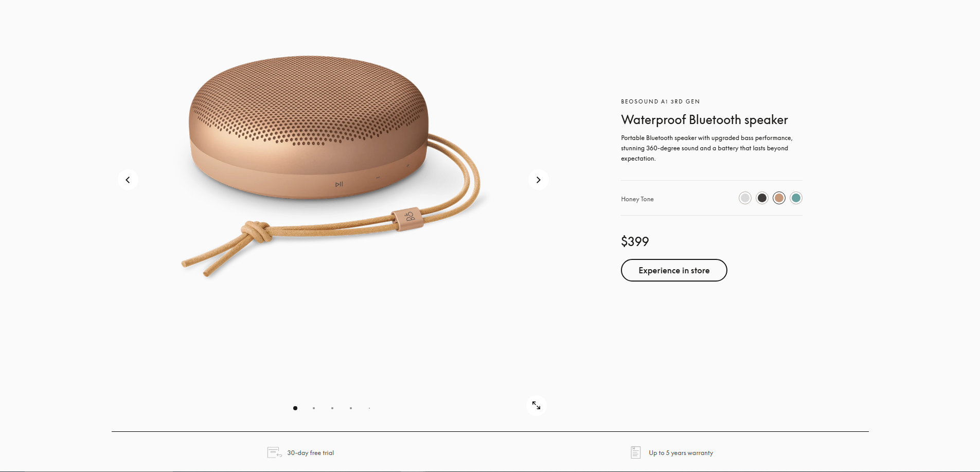Image resolution: width=980 pixels, height=472 pixels.
Task: Choose the Honey Tone copper swatch
Action: (x=779, y=198)
